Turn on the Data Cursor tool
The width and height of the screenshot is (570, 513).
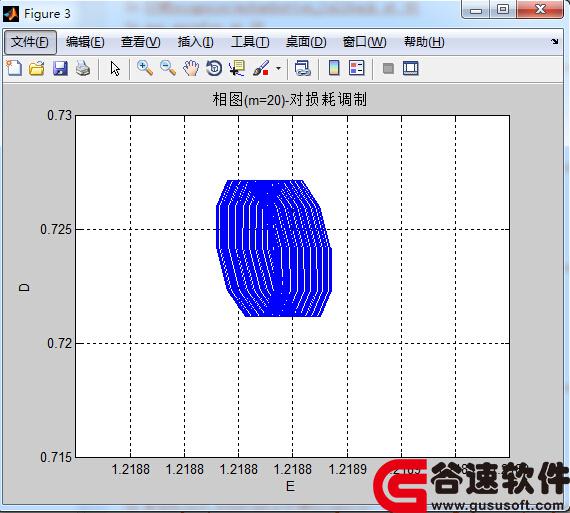237,68
